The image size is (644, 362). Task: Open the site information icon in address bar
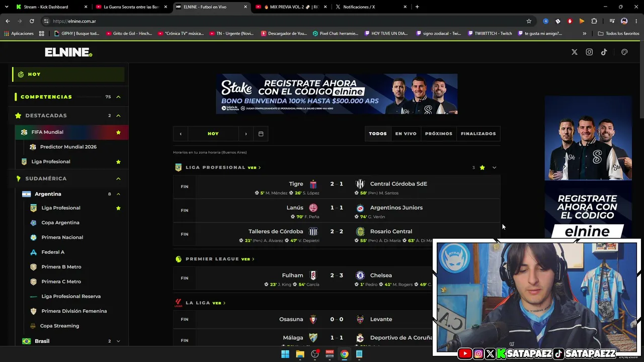tap(46, 21)
